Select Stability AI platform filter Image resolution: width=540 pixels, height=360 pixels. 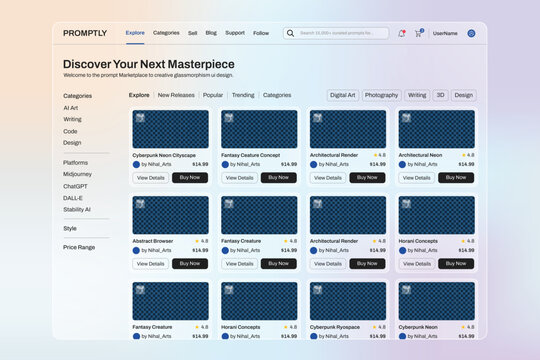(77, 209)
